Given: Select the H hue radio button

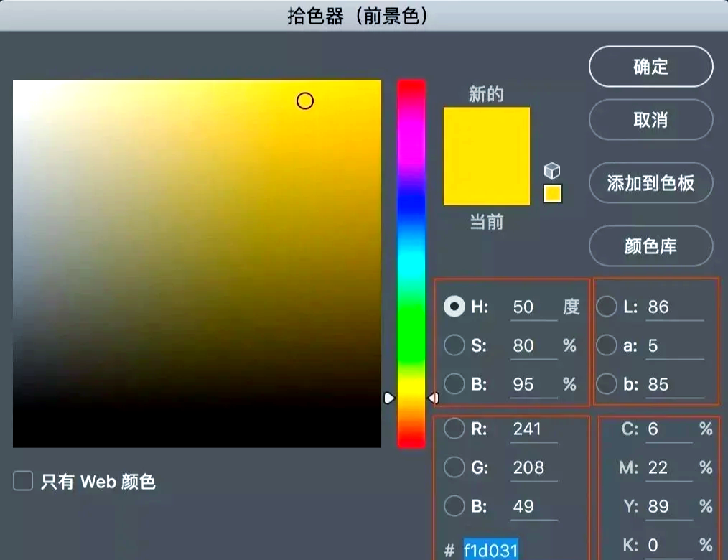Looking at the screenshot, I should pyautogui.click(x=454, y=307).
